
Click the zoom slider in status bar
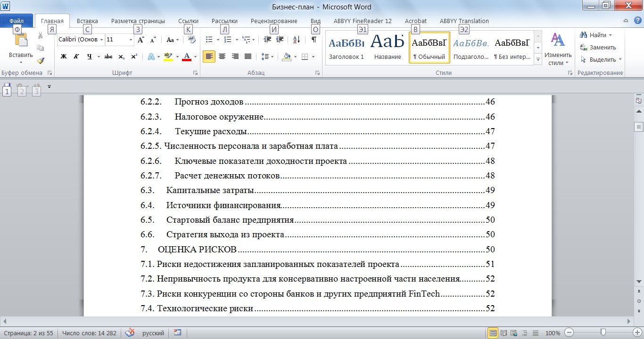603,333
